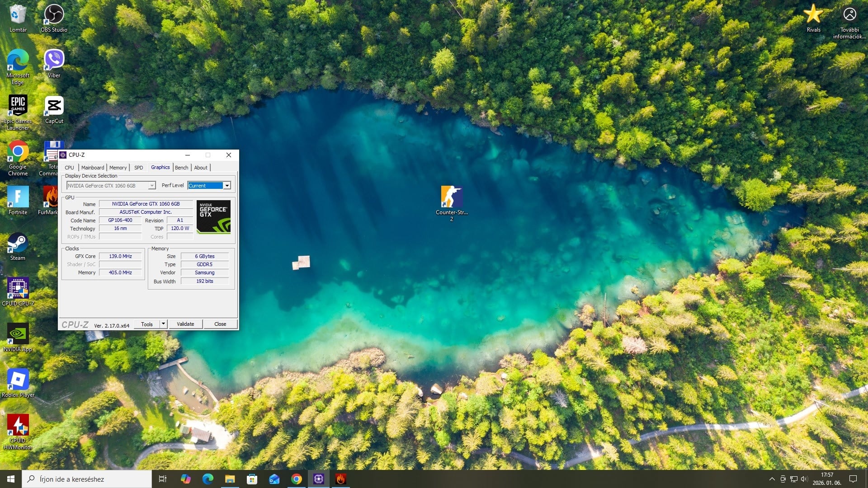Expand the Tools button dropdown arrow
The height and width of the screenshot is (488, 868).
tap(163, 324)
